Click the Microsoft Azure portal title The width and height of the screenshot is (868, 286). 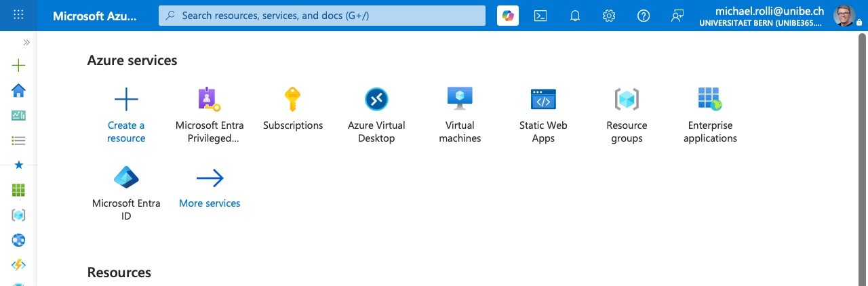click(x=95, y=16)
